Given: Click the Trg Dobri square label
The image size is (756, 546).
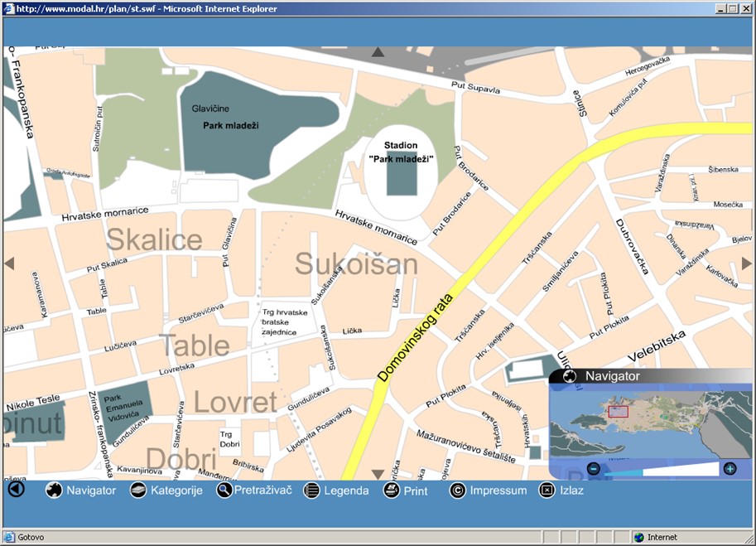Looking at the screenshot, I should click(229, 439).
